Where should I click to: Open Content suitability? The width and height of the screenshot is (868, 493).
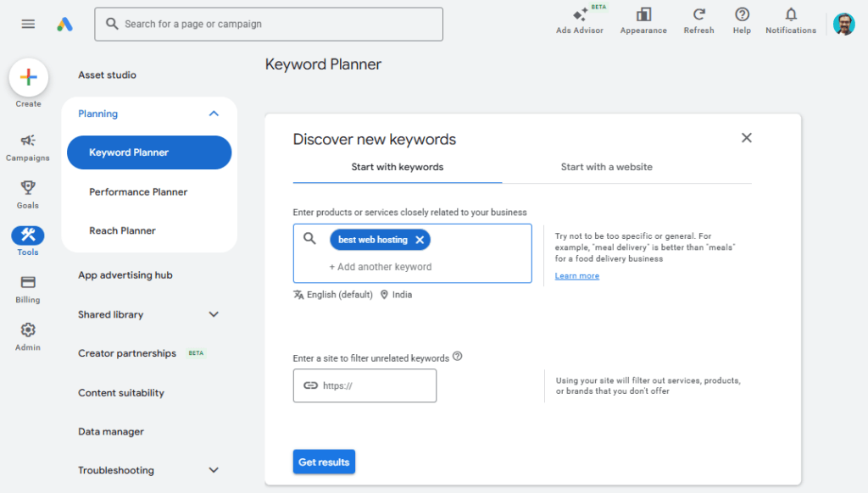(120, 393)
